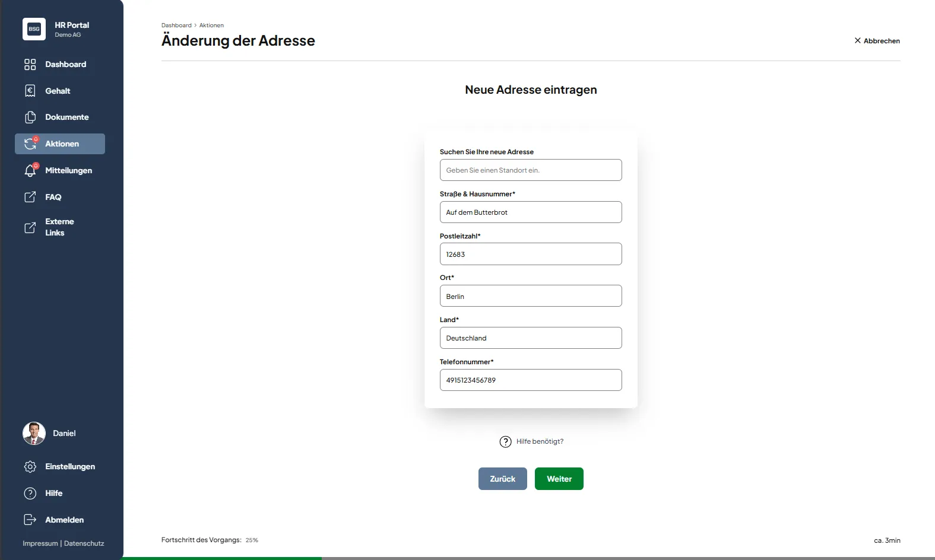This screenshot has width=935, height=560.
Task: Open Externe Links in the sidebar
Action: click(x=59, y=227)
